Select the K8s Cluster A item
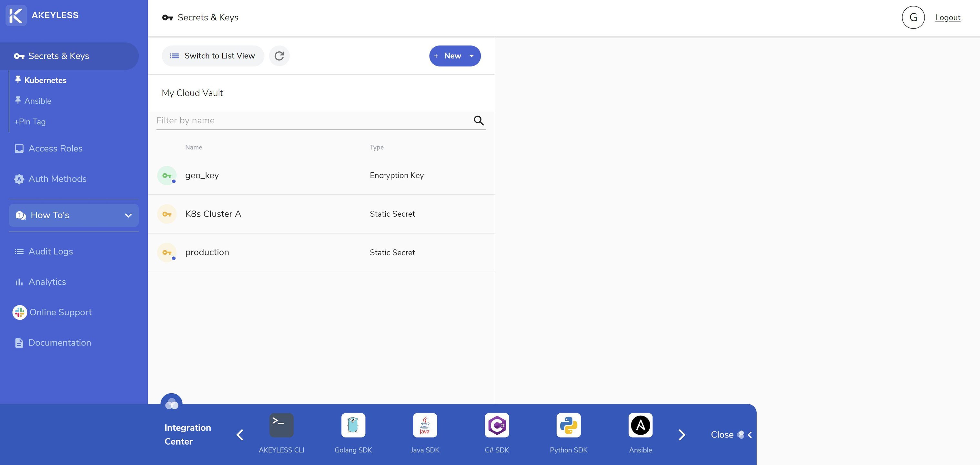Viewport: 980px width, 465px height. point(213,214)
